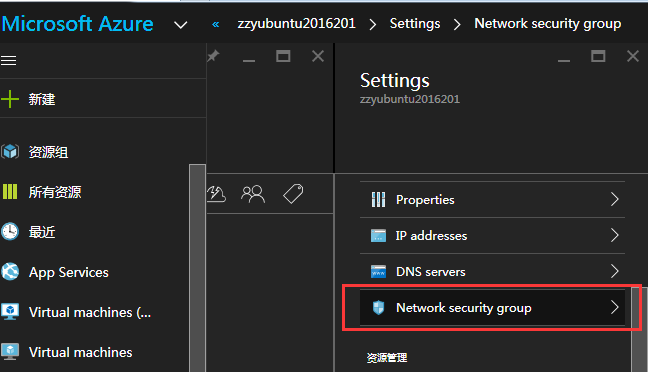The height and width of the screenshot is (372, 648).
Task: Open the users icon in toolbar
Action: pos(253,194)
